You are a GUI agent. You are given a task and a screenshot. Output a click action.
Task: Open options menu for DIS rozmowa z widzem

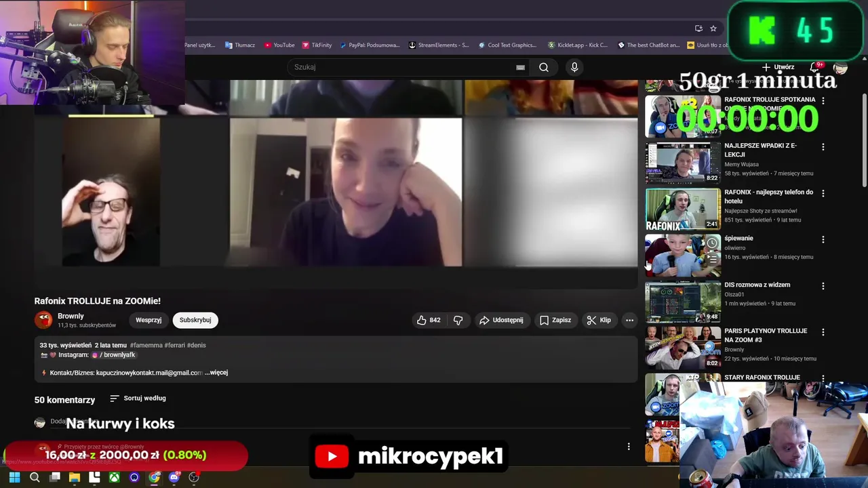pos(823,286)
